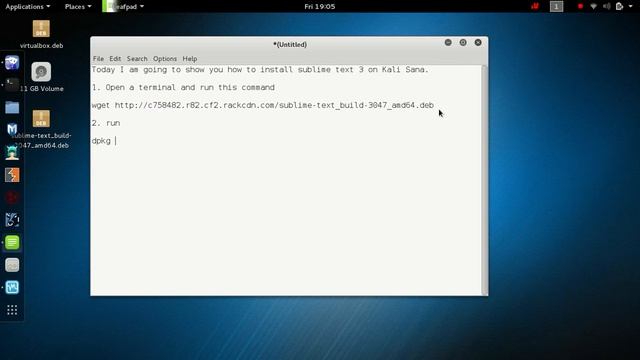Image resolution: width=640 pixels, height=360 pixels.
Task: Open the cyan system monitor dock icon
Action: click(12, 287)
